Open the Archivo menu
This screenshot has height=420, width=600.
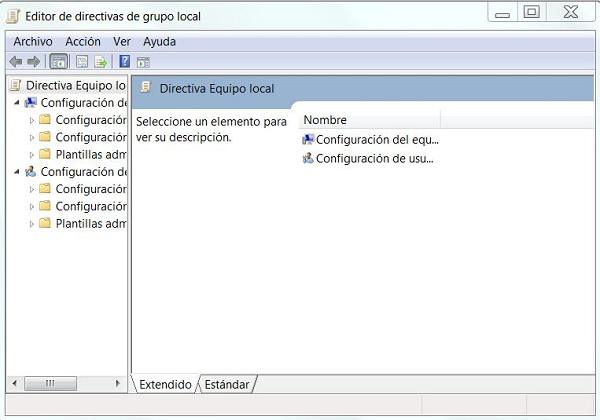tap(33, 41)
